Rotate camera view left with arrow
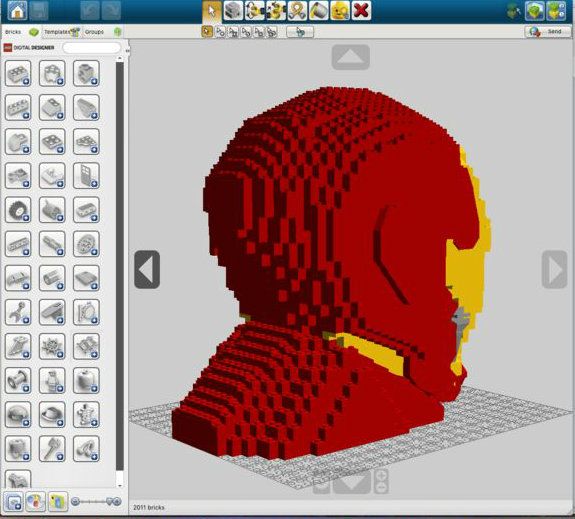Viewport: 575px width, 519px height. click(x=147, y=270)
